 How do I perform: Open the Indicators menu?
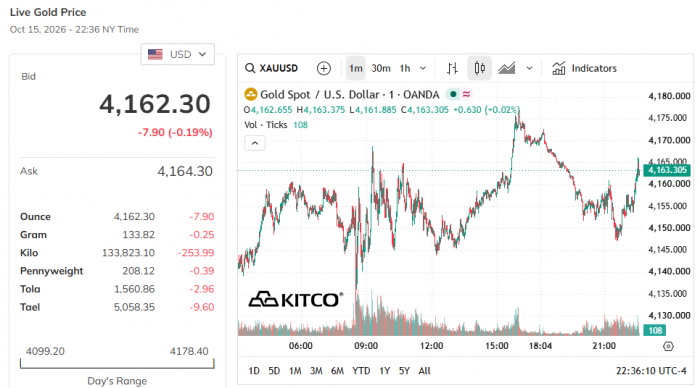pyautogui.click(x=584, y=68)
